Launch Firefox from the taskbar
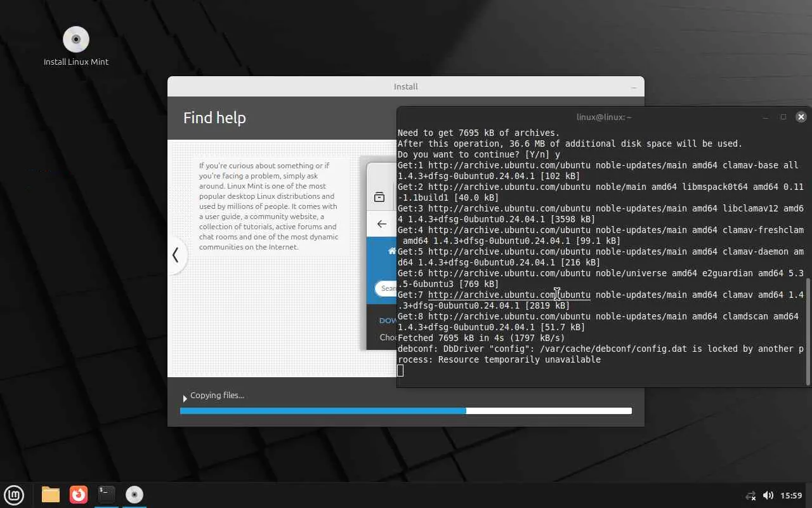 [79, 495]
